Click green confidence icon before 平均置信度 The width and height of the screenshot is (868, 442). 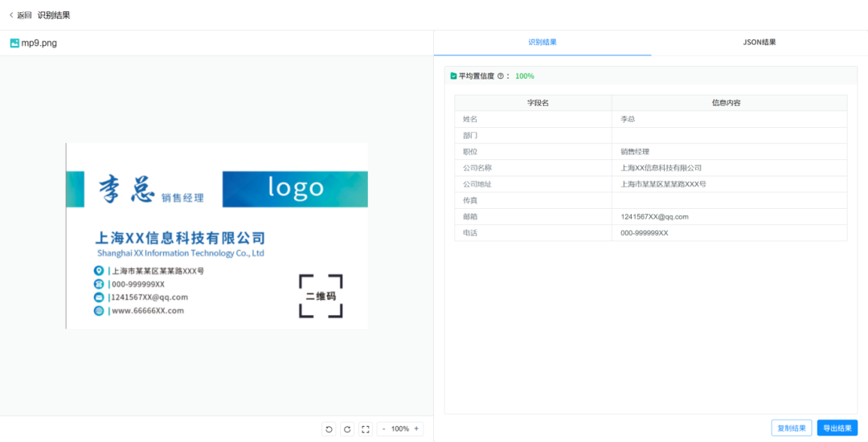(x=453, y=76)
